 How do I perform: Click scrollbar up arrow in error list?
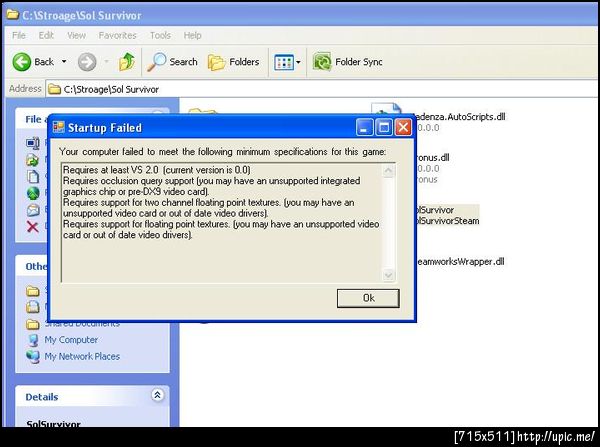[x=388, y=171]
